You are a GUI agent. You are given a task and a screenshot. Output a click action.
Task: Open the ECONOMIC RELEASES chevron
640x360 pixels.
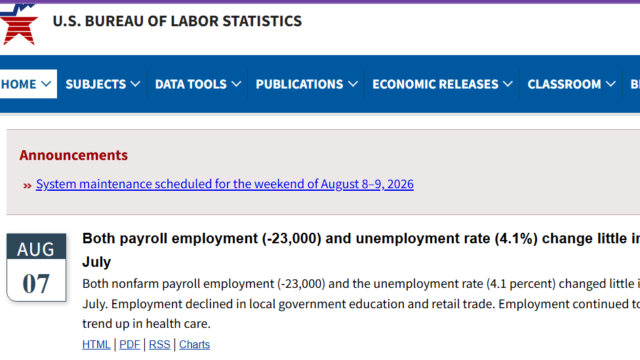pos(508,84)
